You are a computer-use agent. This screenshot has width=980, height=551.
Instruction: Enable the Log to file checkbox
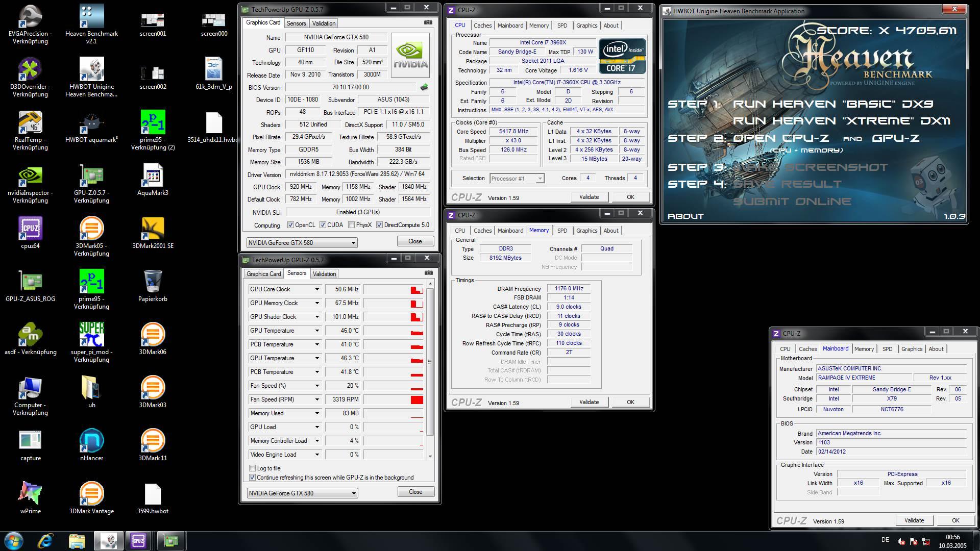coord(252,468)
